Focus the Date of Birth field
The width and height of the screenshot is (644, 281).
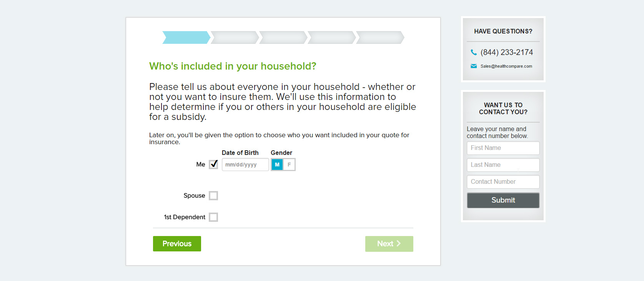(245, 165)
